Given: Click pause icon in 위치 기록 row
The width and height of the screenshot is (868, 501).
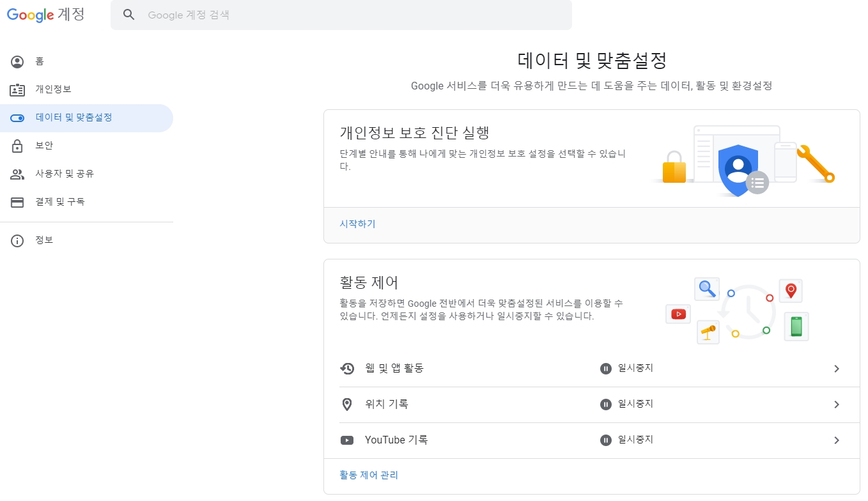Looking at the screenshot, I should point(606,405).
